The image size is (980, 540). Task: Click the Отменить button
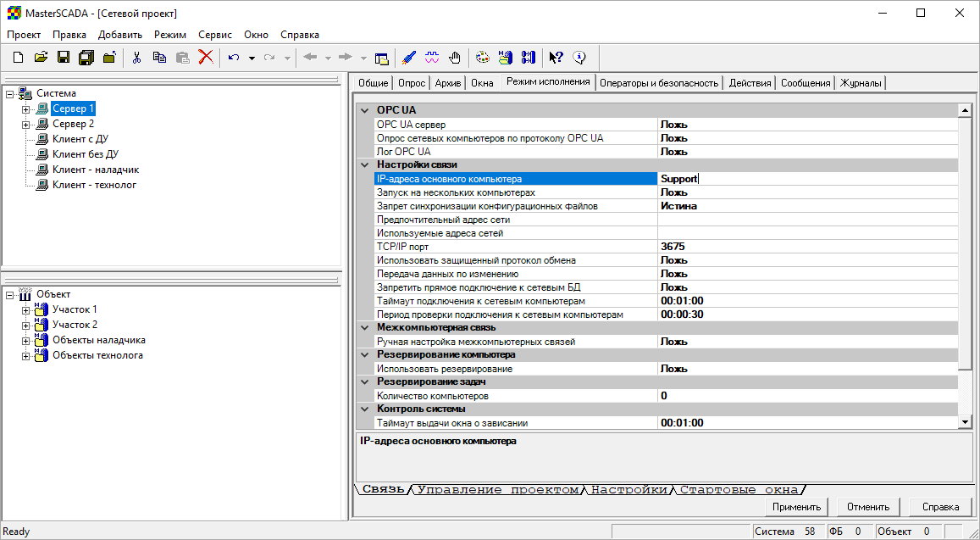click(x=868, y=507)
